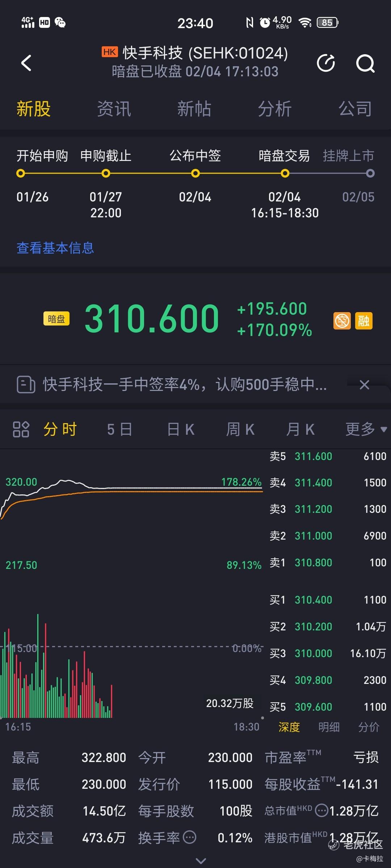Screen dimensions: 391x868
Task: Tap the 成交额 value 14.50亿
Action: tap(104, 811)
